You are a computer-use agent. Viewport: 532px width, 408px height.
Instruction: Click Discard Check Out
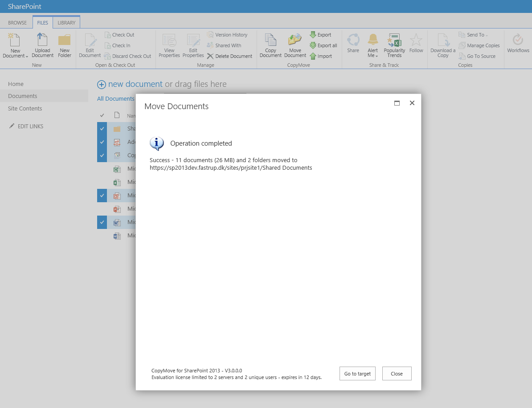[127, 56]
